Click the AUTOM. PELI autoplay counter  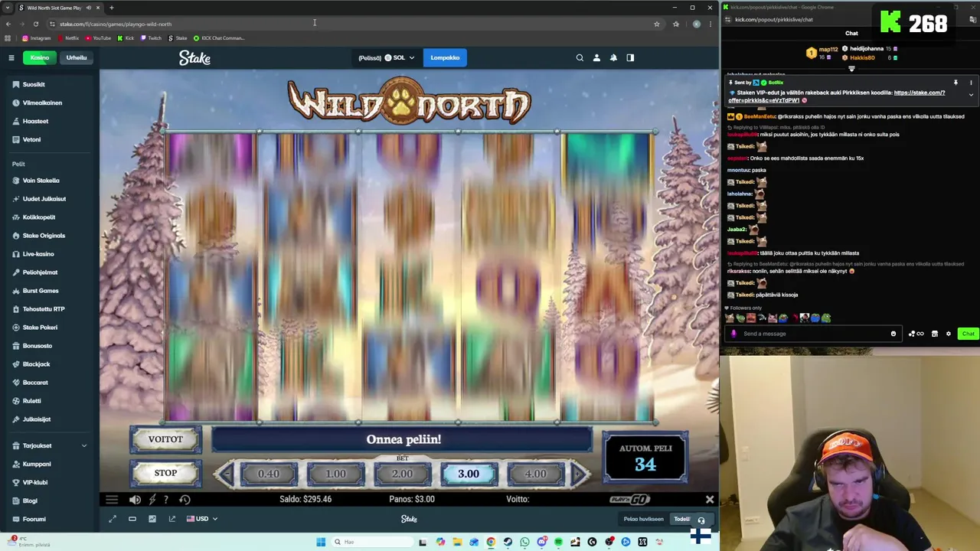[x=645, y=458]
